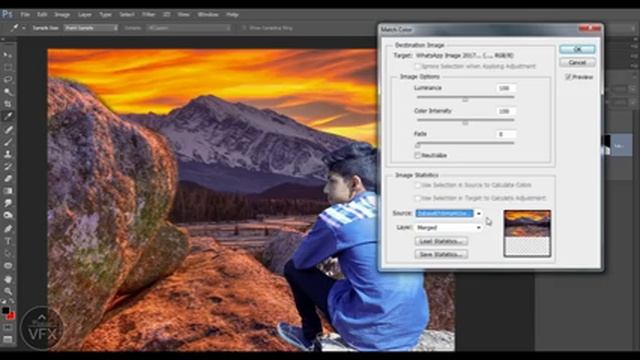Open the Layer menu

click(x=85, y=14)
